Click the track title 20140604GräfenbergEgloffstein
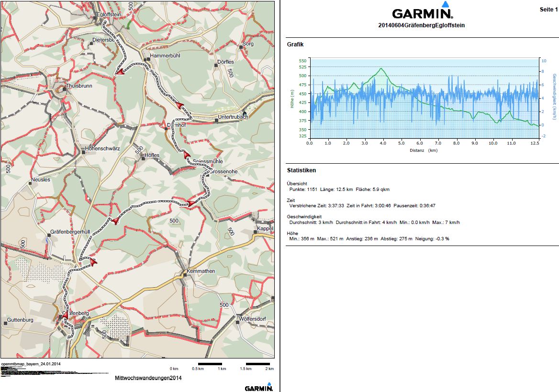This screenshot has height=392, width=559. 421,25
